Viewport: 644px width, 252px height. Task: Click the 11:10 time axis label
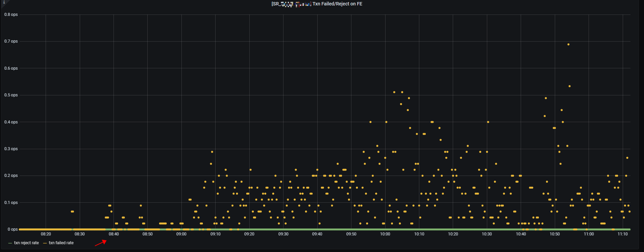point(622,234)
